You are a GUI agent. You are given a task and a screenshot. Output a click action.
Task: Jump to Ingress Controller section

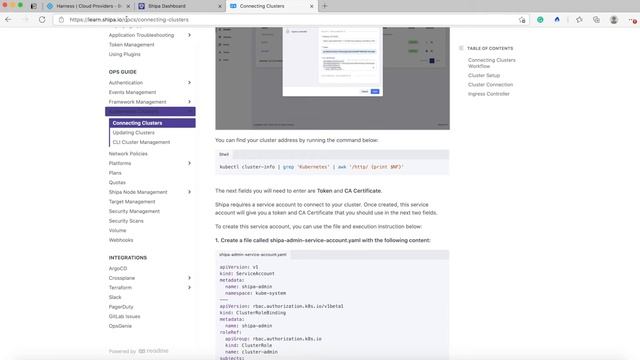(489, 94)
